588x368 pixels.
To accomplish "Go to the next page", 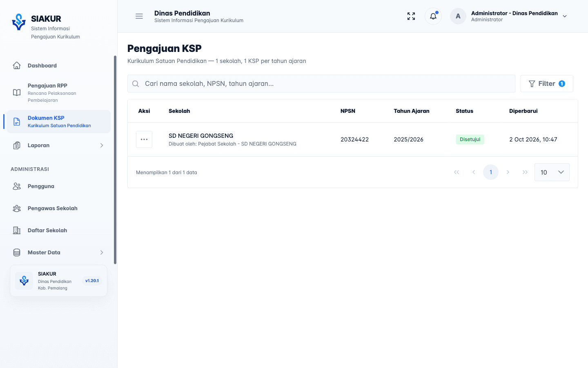I will [x=508, y=172].
